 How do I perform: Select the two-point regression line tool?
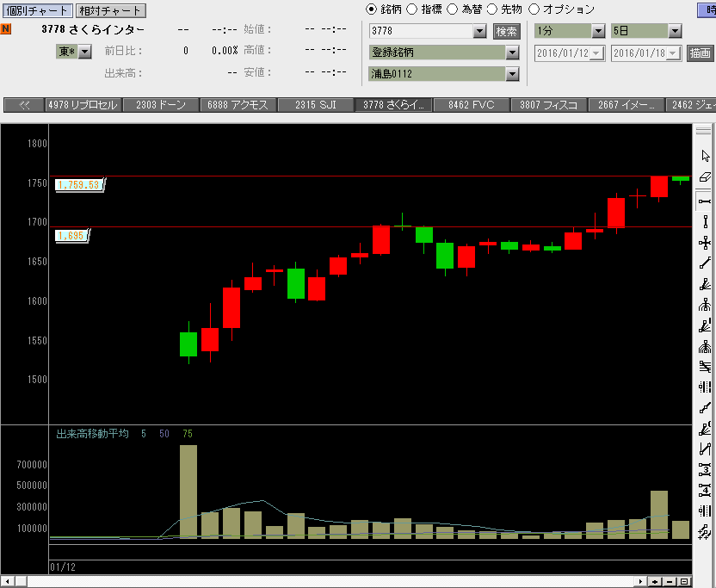click(705, 408)
